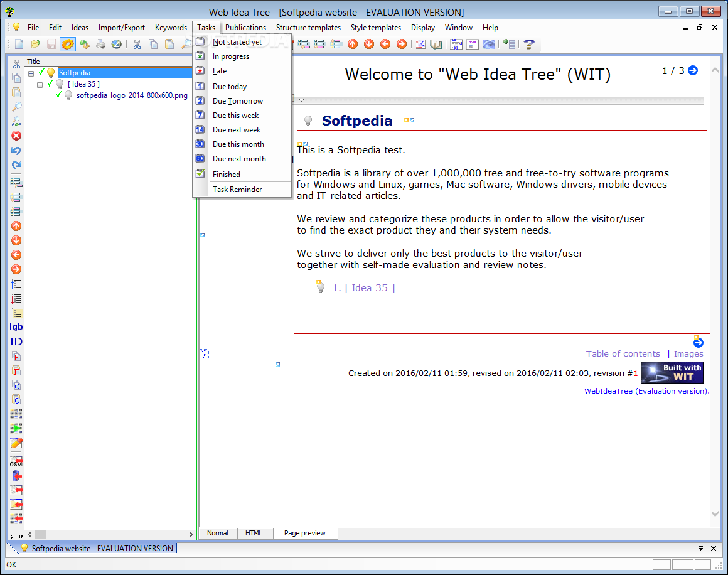
Task: Click the Save floppy icon in top toolbar
Action: pyautogui.click(x=51, y=44)
